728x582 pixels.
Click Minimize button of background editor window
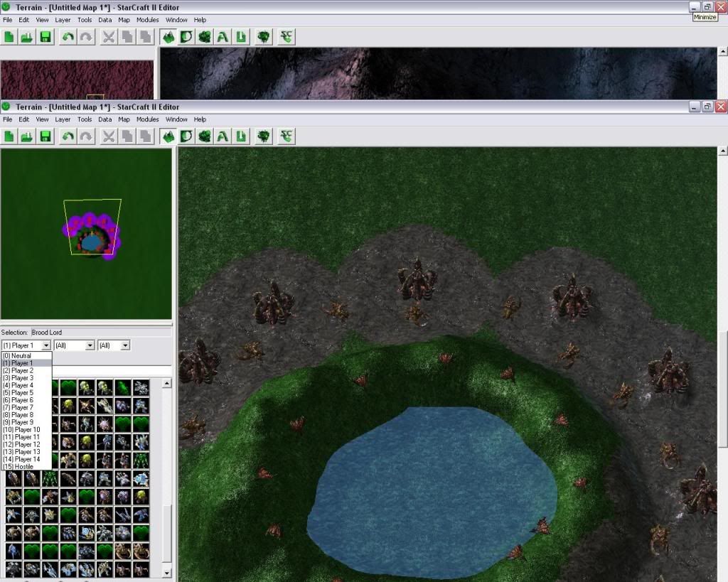pyautogui.click(x=694, y=7)
